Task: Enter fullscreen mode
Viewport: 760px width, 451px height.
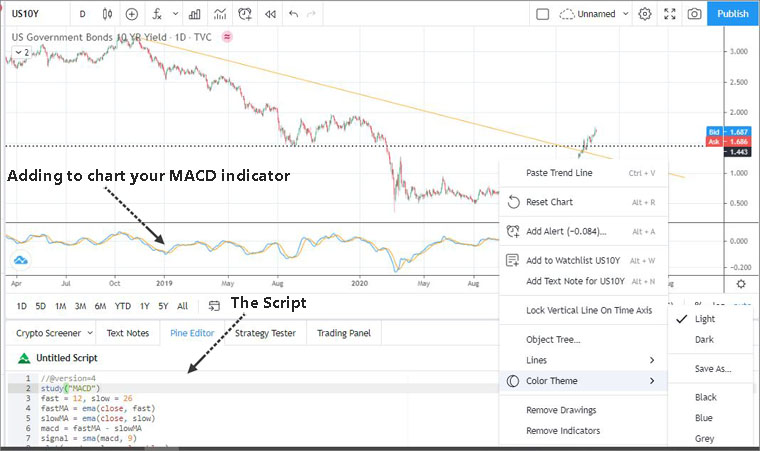Action: pos(670,14)
